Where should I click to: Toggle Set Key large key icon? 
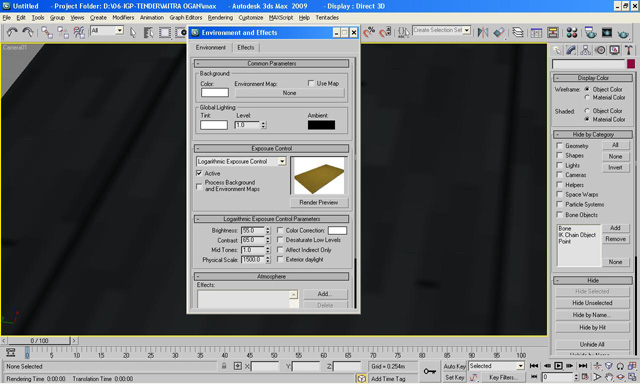point(429,371)
